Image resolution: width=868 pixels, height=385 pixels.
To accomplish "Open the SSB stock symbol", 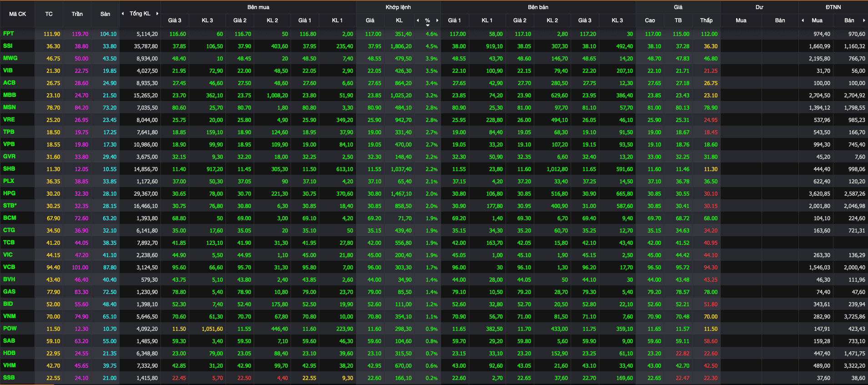I will coord(9,378).
